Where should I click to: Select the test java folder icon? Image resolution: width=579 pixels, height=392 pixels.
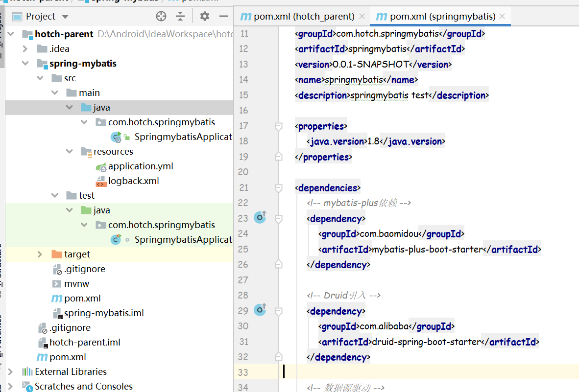(86, 210)
